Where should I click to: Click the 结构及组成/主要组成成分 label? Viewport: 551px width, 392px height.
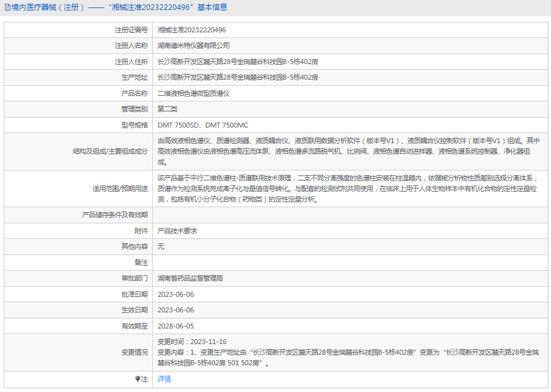(x=110, y=152)
